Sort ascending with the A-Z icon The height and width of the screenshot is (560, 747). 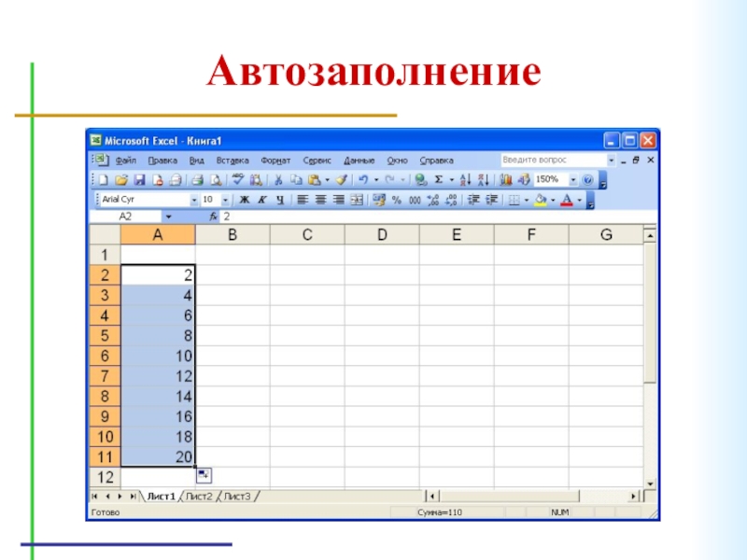tap(465, 180)
